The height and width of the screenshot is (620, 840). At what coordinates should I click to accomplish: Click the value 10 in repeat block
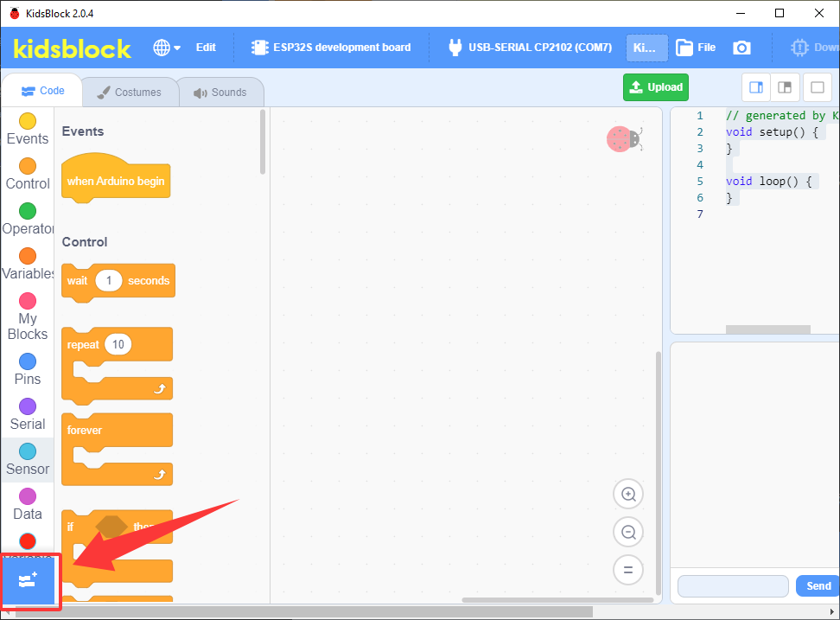click(x=118, y=344)
